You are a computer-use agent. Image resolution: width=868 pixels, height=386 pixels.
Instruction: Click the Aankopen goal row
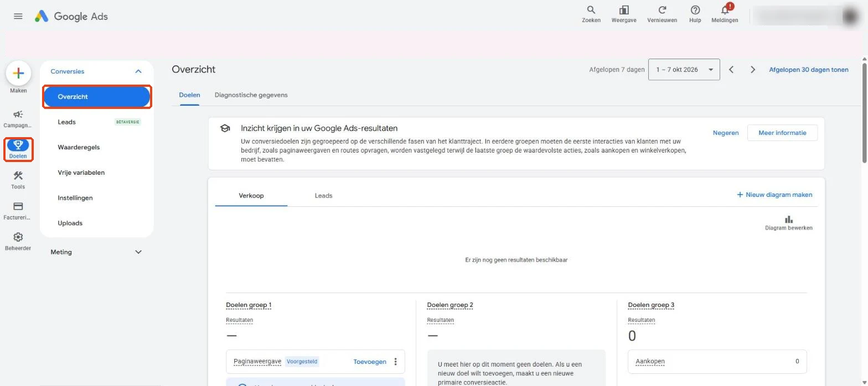pos(717,361)
